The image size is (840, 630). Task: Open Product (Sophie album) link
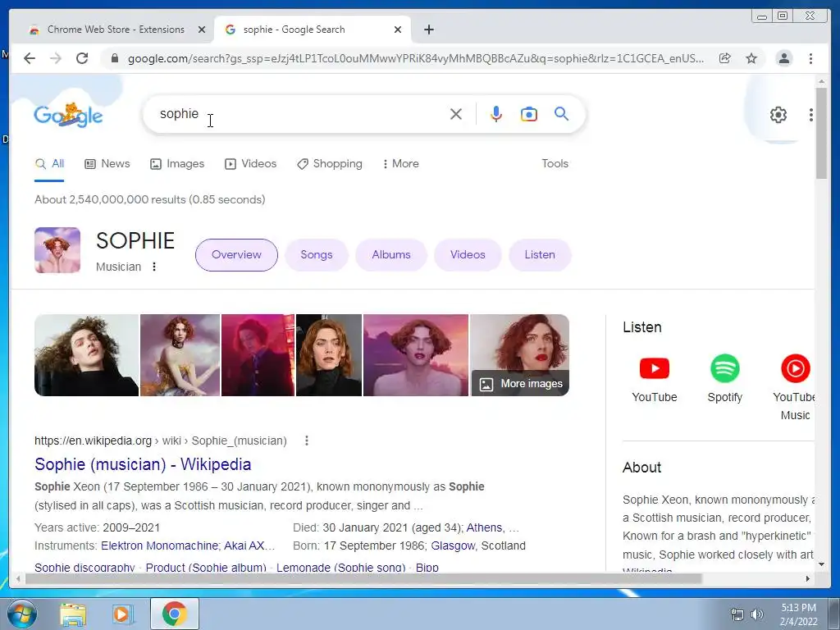[206, 567]
